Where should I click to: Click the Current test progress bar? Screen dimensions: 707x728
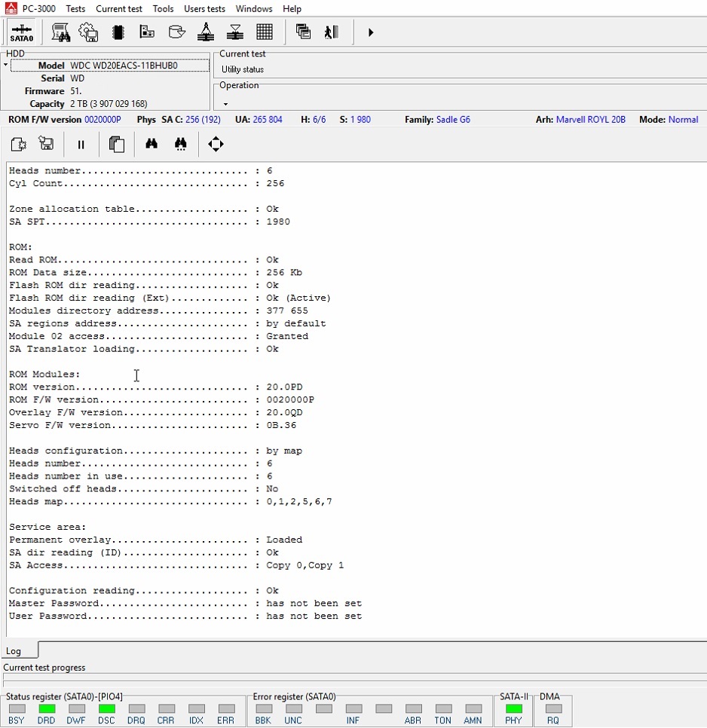[355, 679]
